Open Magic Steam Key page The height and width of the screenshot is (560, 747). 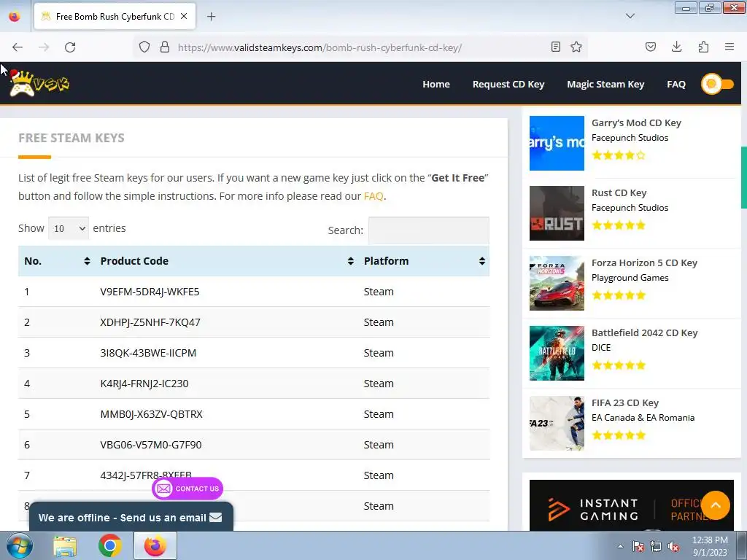[x=605, y=85]
